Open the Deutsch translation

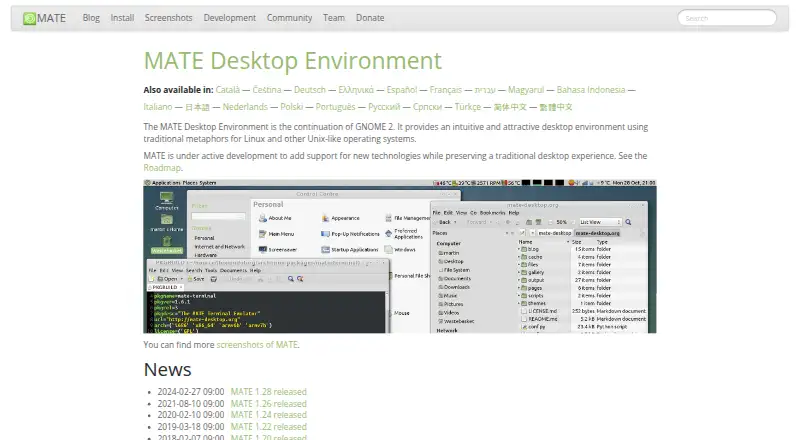pyautogui.click(x=310, y=90)
